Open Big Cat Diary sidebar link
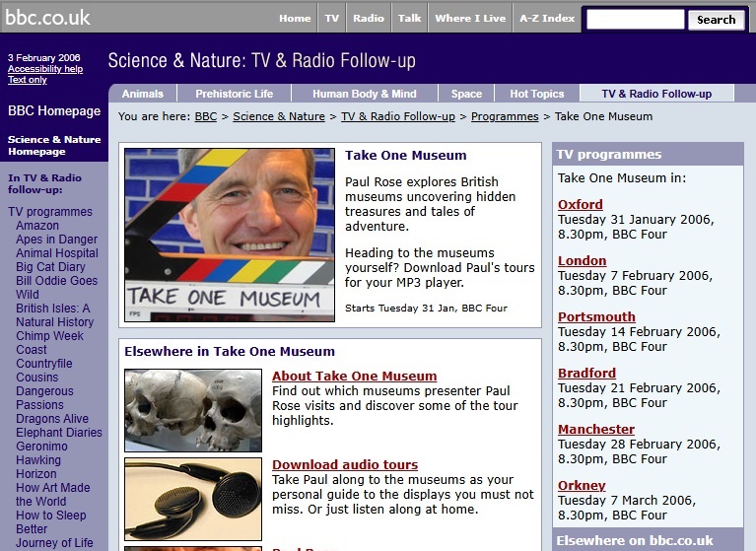Viewport: 756px width, 551px height. click(50, 267)
